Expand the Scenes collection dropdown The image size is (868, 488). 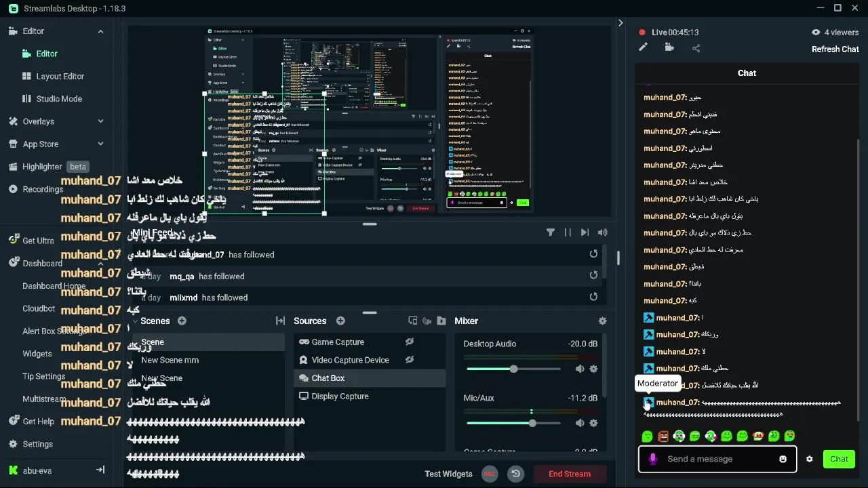tap(134, 321)
